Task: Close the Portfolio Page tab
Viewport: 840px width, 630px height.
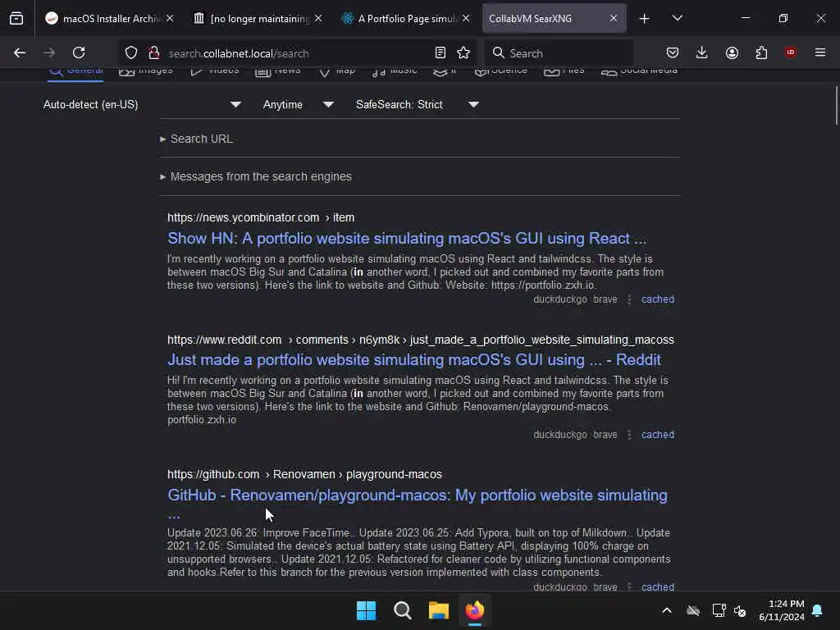Action: (x=466, y=19)
